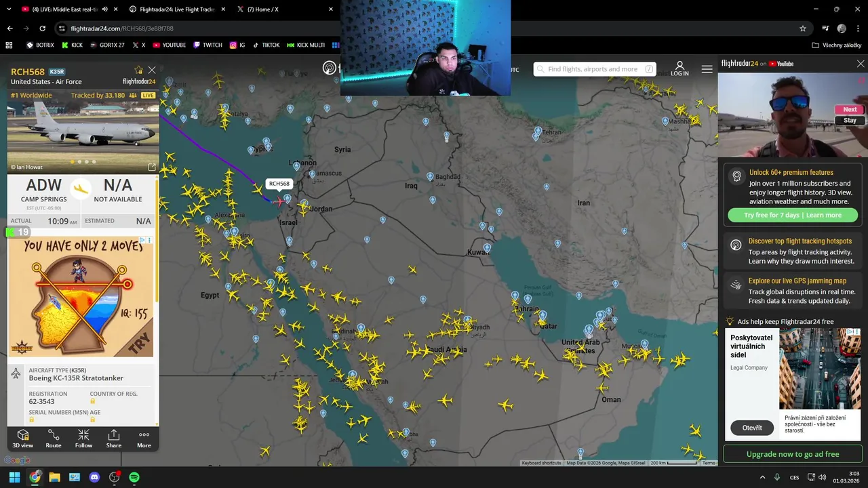868x488 pixels.
Task: Click Upgrade now to go ad free
Action: click(793, 454)
